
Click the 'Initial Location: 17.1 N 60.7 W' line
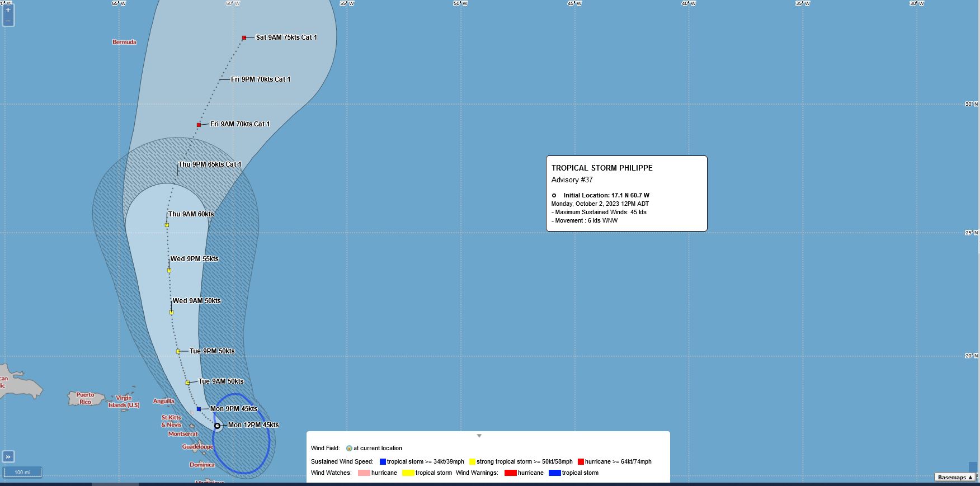click(606, 196)
